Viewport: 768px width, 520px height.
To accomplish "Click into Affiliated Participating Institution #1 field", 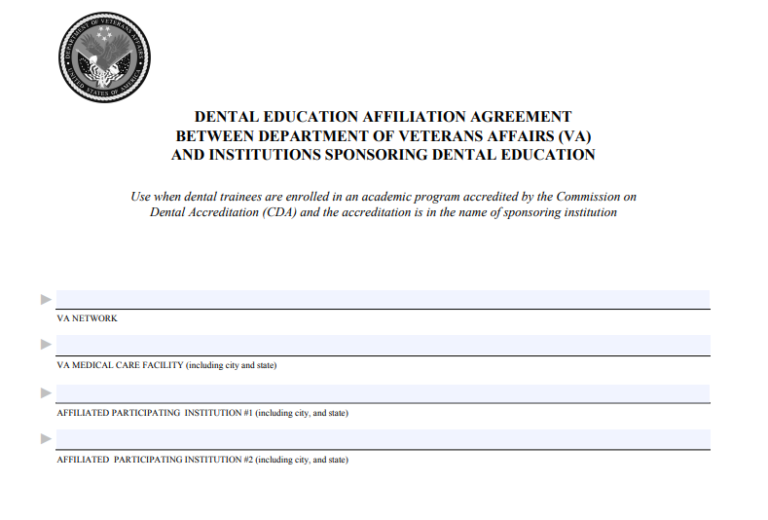I will click(x=382, y=393).
